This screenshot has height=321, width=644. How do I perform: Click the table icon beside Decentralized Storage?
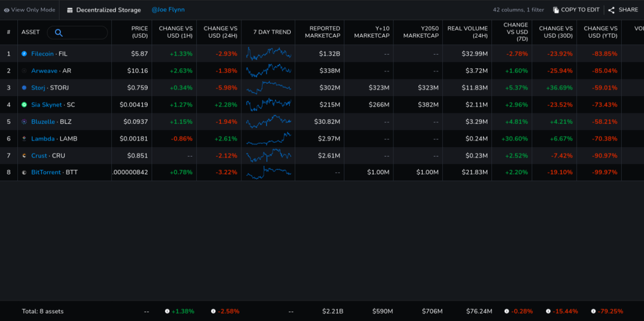point(70,10)
